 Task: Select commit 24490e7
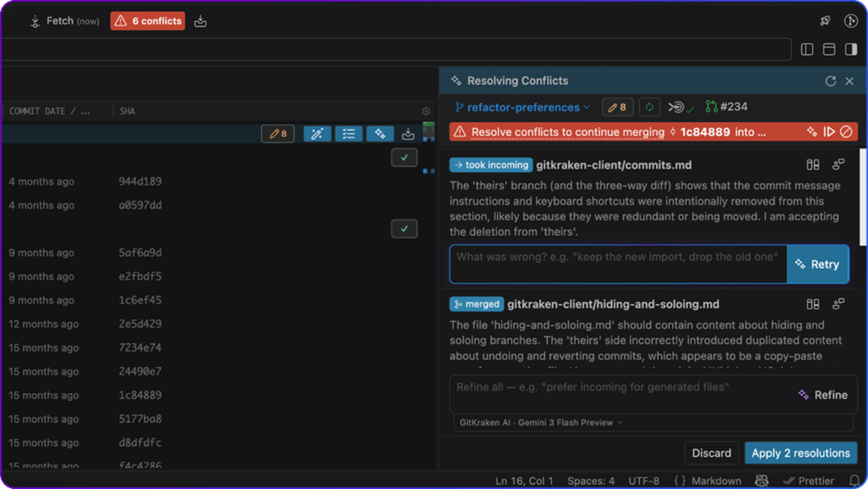[140, 372]
